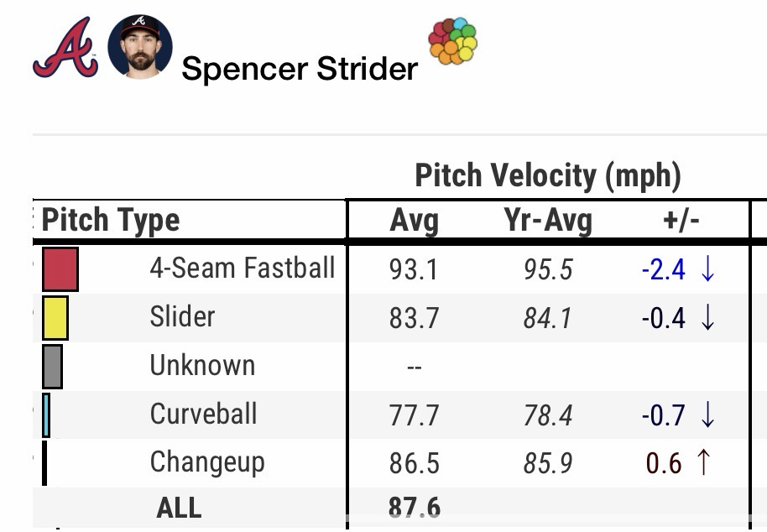Screen dimensions: 767x532
Task: Select the ALL summary row label
Action: 179,509
